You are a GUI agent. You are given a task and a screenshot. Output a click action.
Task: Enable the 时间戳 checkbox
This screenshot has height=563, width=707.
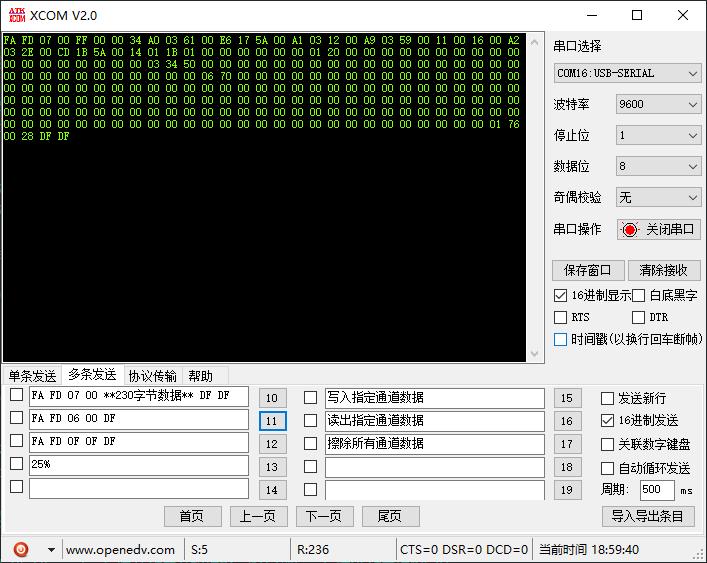click(560, 339)
